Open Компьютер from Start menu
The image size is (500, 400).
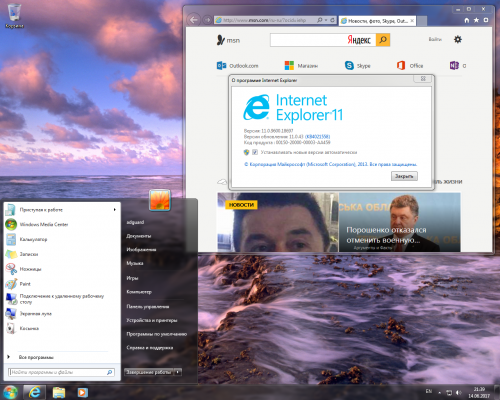pyautogui.click(x=139, y=292)
